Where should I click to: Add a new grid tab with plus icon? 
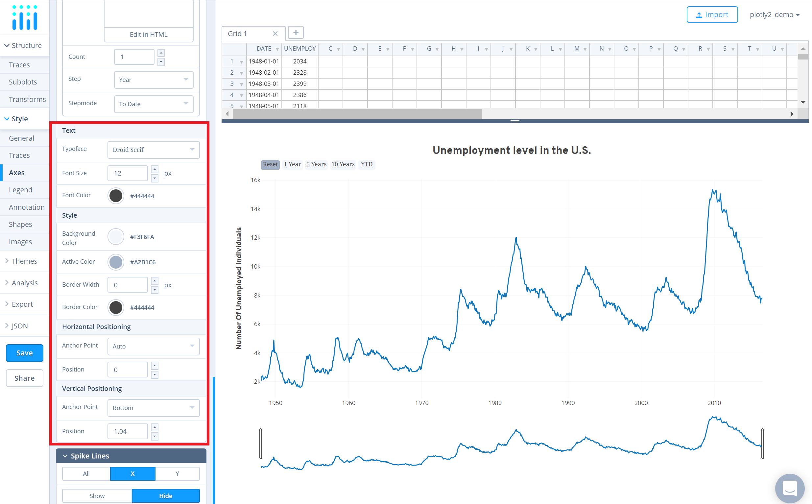296,33
